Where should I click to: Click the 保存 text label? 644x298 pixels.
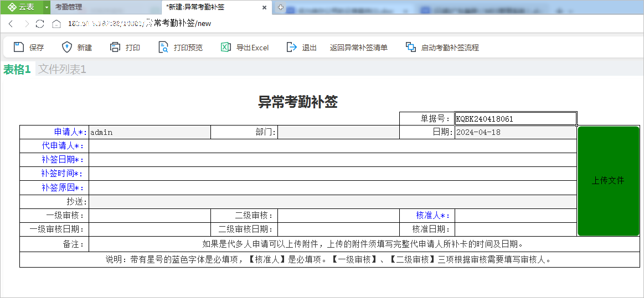pyautogui.click(x=37, y=48)
